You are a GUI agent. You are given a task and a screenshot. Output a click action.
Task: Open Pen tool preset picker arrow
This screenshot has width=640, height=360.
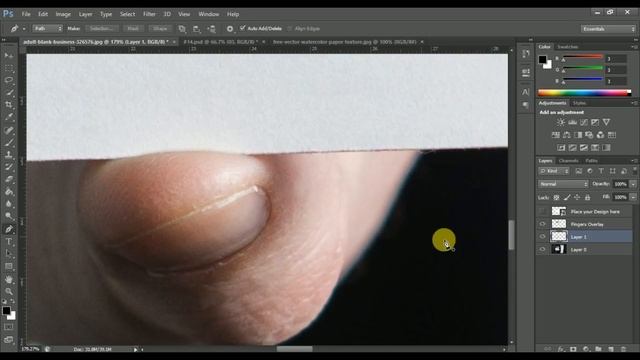click(24, 29)
